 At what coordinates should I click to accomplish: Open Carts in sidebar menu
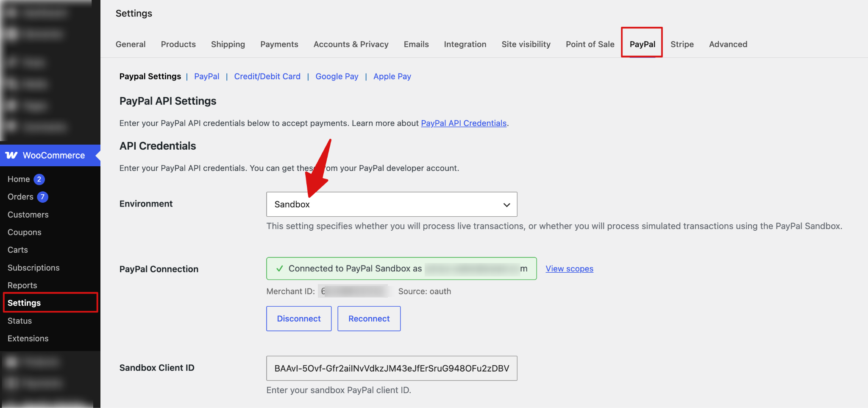point(18,250)
